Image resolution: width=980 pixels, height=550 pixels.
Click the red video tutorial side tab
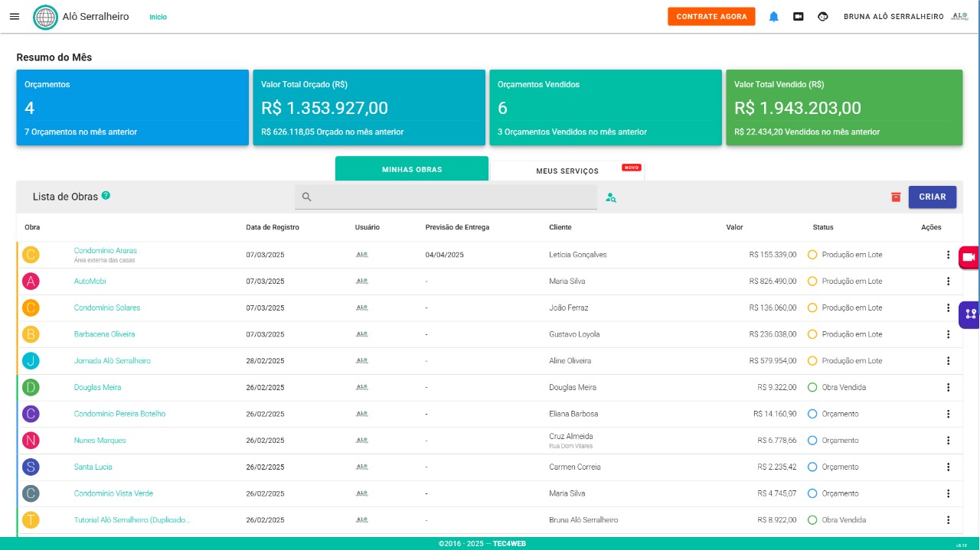coord(969,257)
